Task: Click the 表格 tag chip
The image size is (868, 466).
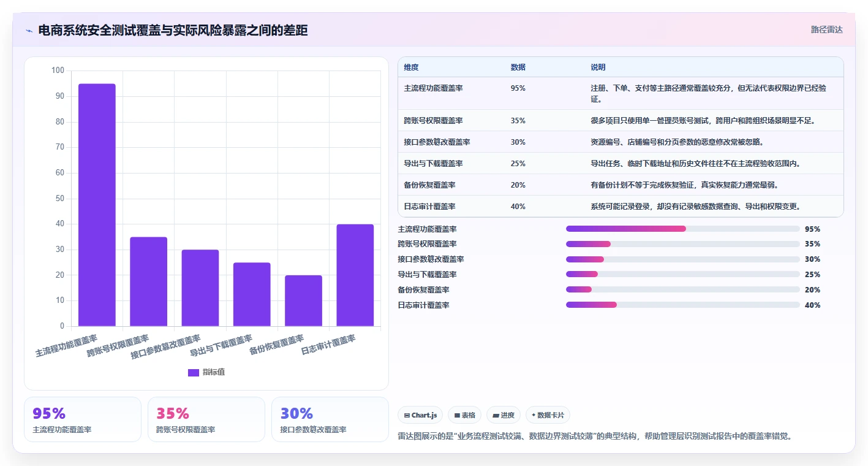Action: 465,415
